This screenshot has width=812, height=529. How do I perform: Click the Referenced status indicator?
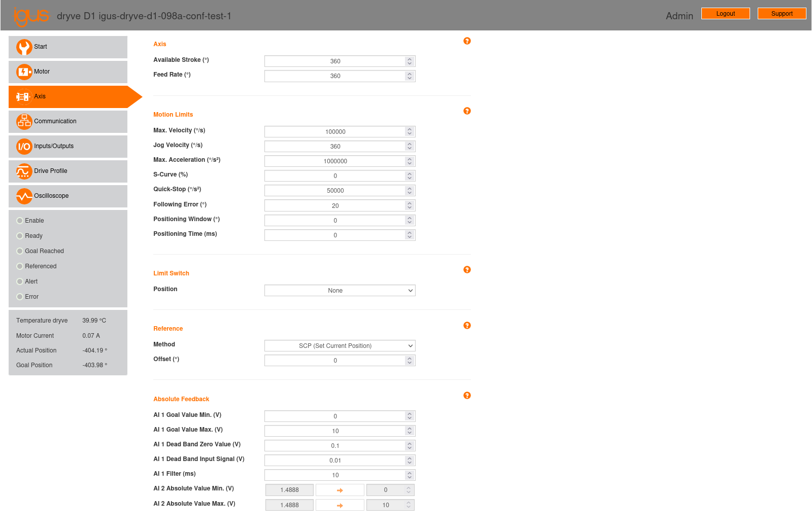[20, 266]
